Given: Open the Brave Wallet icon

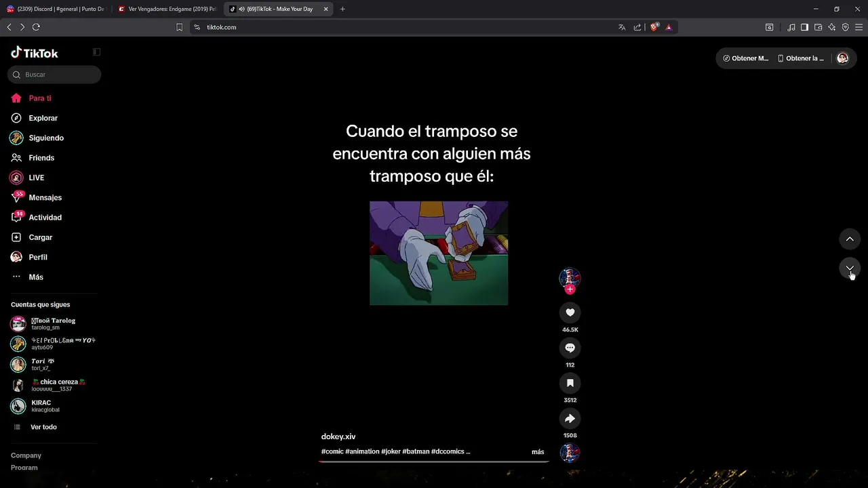Looking at the screenshot, I should click(x=818, y=27).
